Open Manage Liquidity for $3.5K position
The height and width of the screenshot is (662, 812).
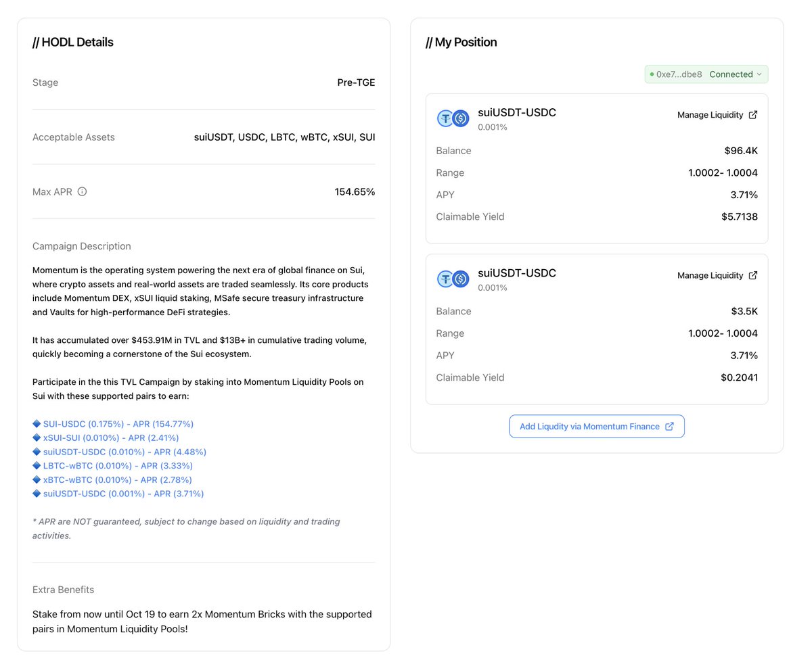click(x=710, y=276)
